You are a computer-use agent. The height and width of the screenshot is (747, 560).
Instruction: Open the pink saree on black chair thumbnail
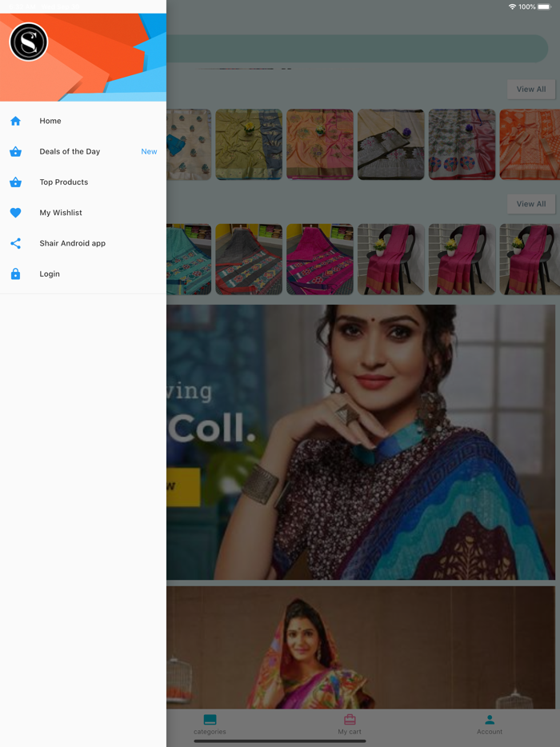tap(391, 259)
